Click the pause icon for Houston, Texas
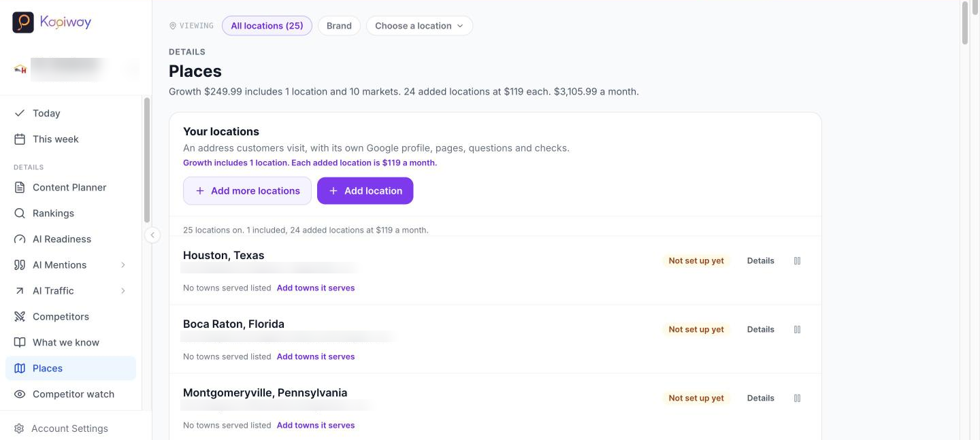This screenshot has width=980, height=440. (x=797, y=260)
